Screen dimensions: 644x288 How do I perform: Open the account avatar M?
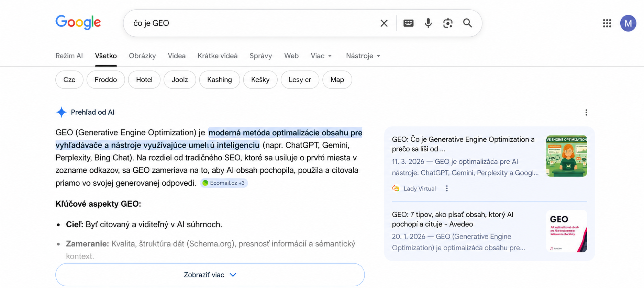628,23
